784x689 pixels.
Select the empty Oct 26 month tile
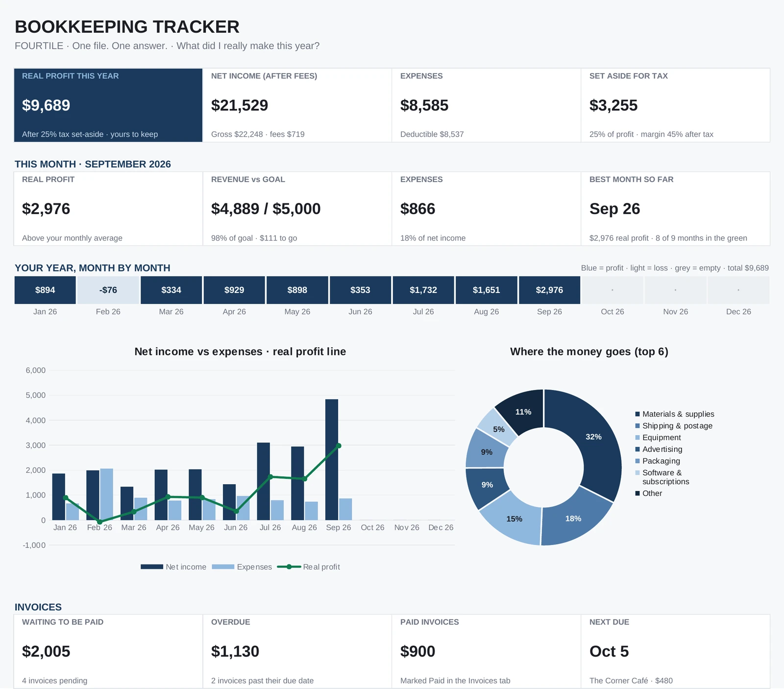612,290
